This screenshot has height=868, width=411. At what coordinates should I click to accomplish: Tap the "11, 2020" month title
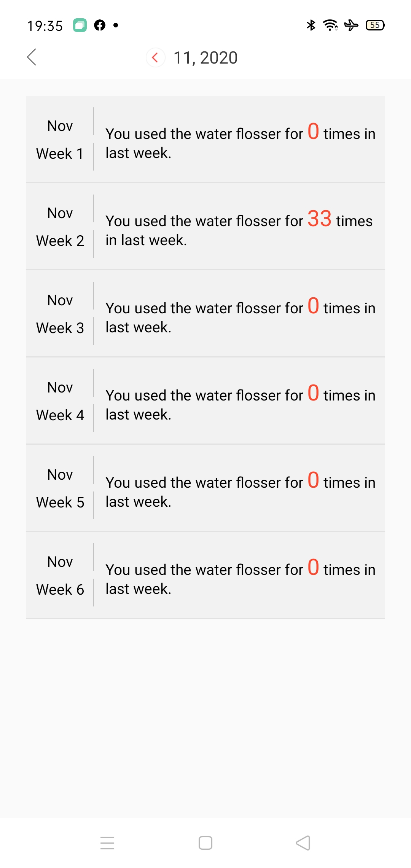(205, 58)
